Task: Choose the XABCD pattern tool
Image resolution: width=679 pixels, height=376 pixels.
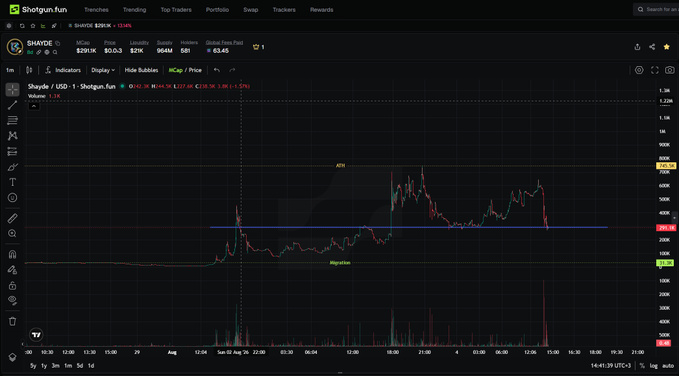Action: [13, 136]
